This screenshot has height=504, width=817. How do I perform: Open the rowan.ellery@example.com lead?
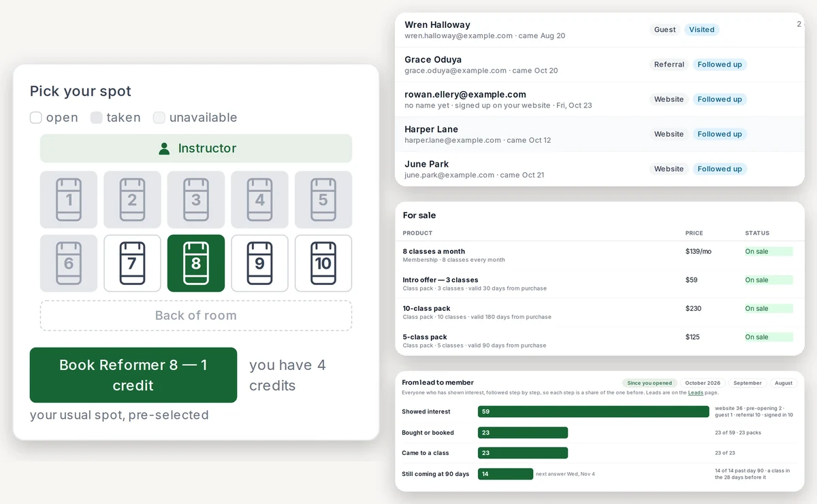pos(600,99)
